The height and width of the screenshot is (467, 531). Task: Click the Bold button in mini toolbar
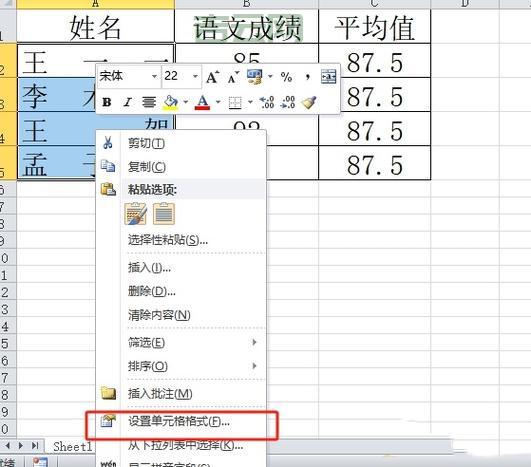(107, 102)
